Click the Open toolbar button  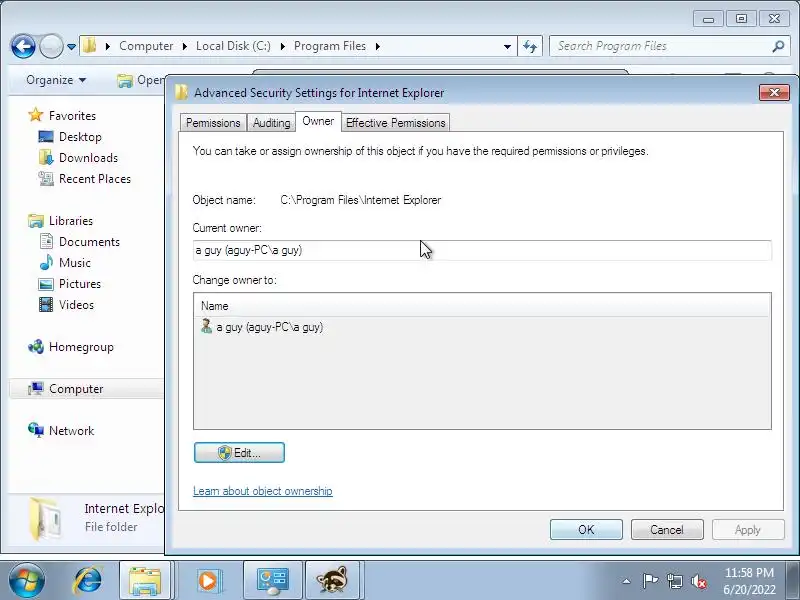(x=140, y=80)
